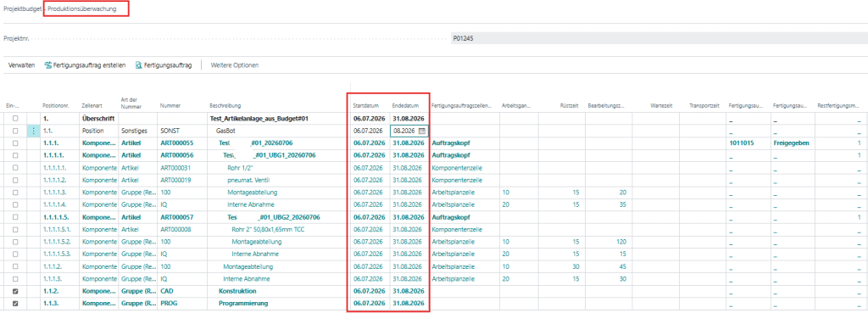Tick the checkbox for ART000057 row
This screenshot has height=313, width=868.
tap(15, 216)
